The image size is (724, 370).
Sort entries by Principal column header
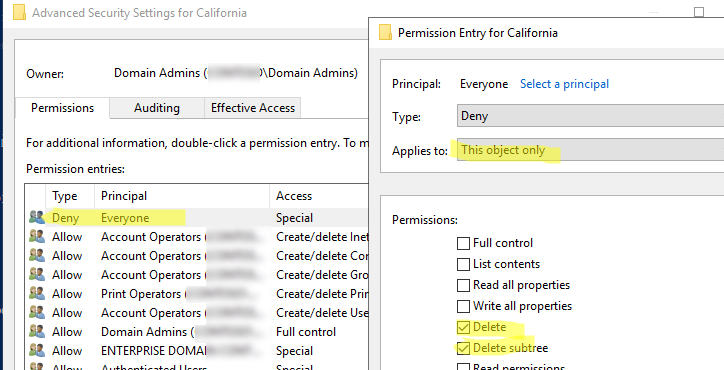[182, 196]
